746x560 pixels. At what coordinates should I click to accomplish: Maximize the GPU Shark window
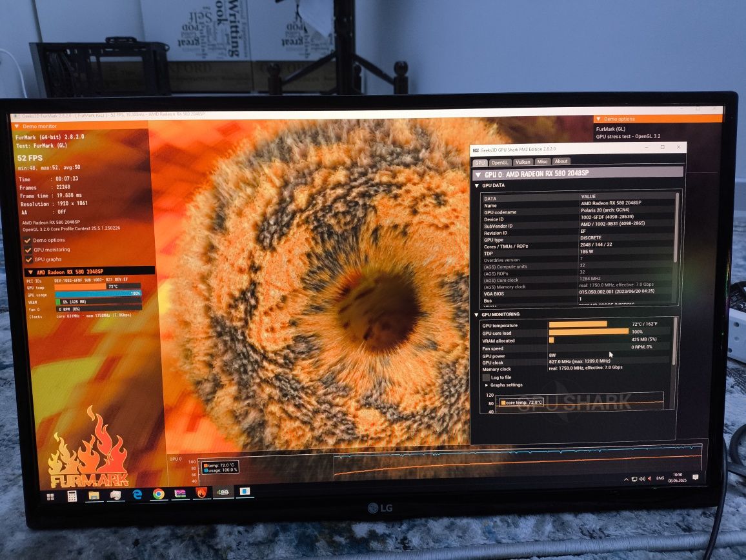tap(662, 148)
